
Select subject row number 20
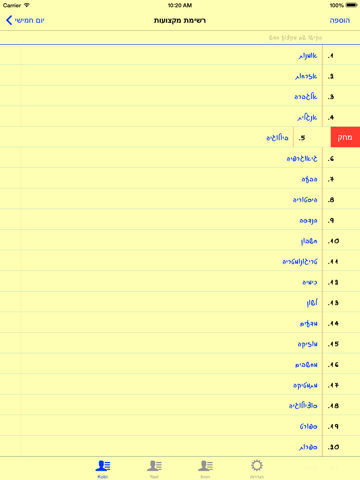pos(180,446)
